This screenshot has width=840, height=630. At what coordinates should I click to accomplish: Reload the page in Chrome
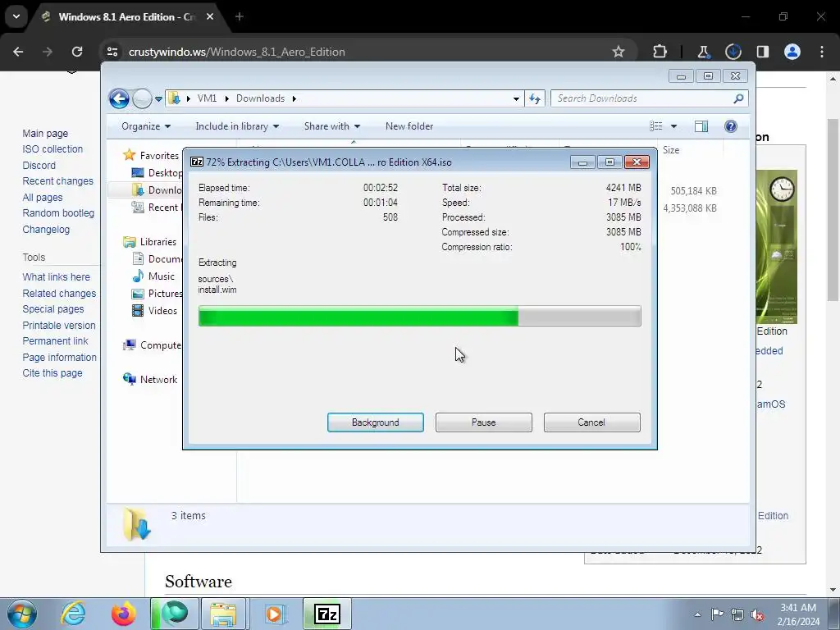(77, 52)
